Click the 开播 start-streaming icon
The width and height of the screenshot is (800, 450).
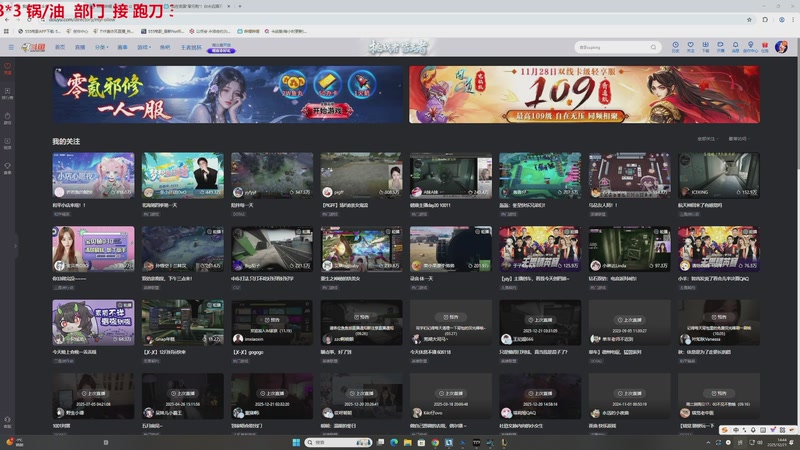pyautogui.click(x=720, y=47)
